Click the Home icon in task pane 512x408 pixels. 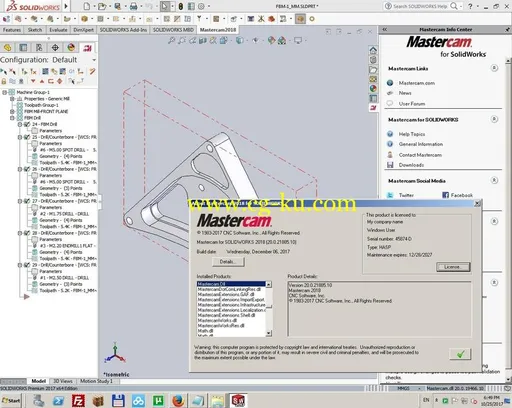[x=373, y=50]
